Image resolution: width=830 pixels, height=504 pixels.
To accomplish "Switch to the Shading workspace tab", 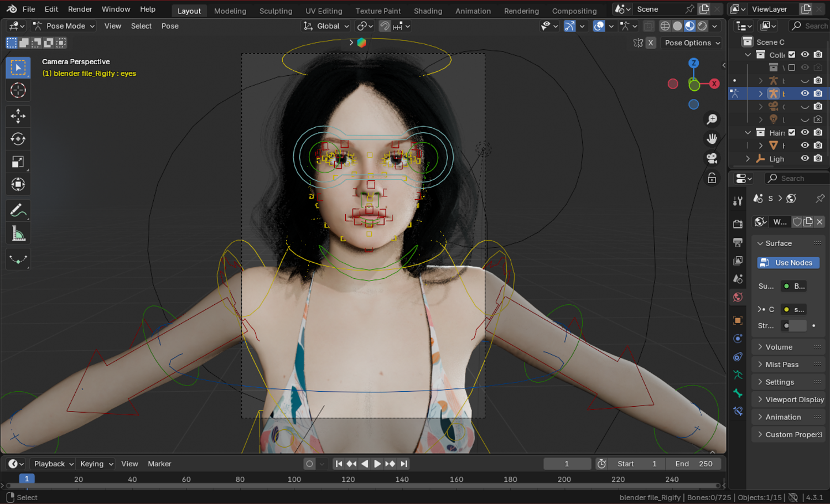I will click(x=428, y=11).
